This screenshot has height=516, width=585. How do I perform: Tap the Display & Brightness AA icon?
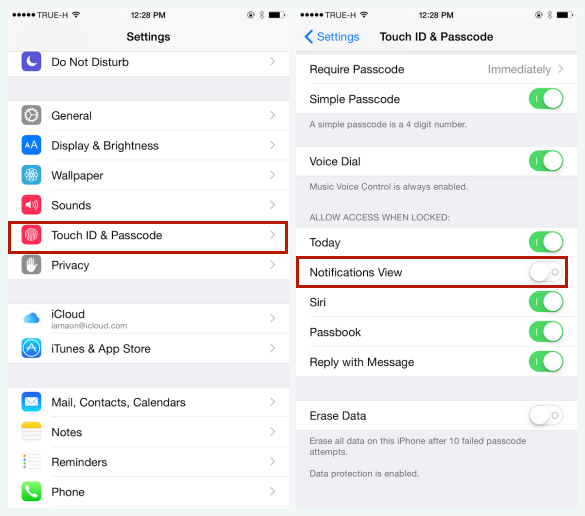pyautogui.click(x=31, y=145)
